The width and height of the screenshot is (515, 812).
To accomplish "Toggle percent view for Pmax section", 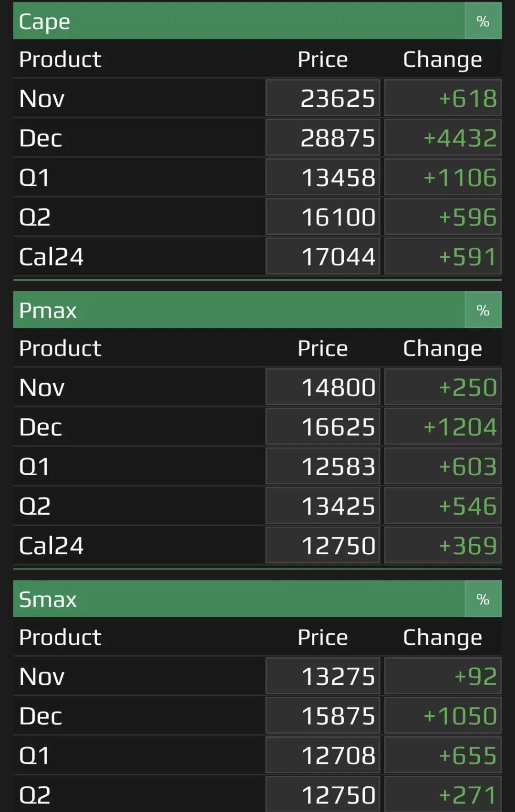I will point(483,310).
